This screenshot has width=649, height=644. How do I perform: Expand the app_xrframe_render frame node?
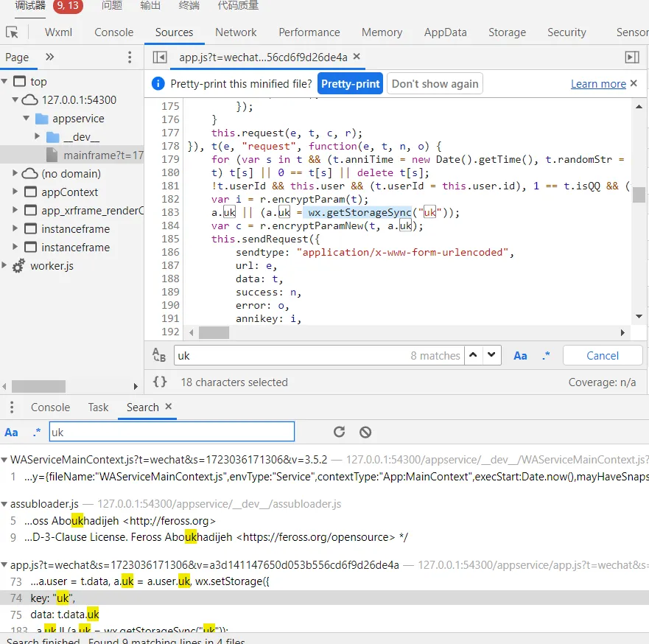pos(15,210)
